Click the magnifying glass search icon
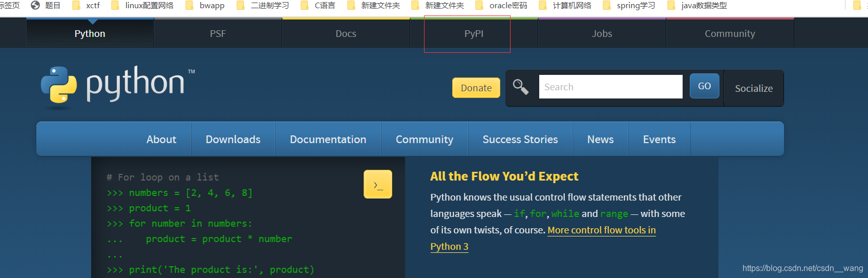This screenshot has width=868, height=278. click(521, 87)
